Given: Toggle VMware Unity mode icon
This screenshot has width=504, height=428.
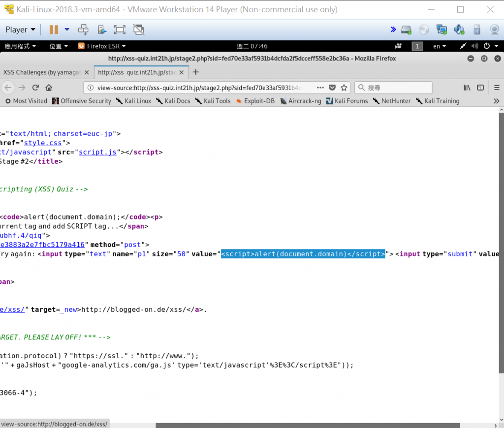Looking at the screenshot, I should pyautogui.click(x=139, y=30).
